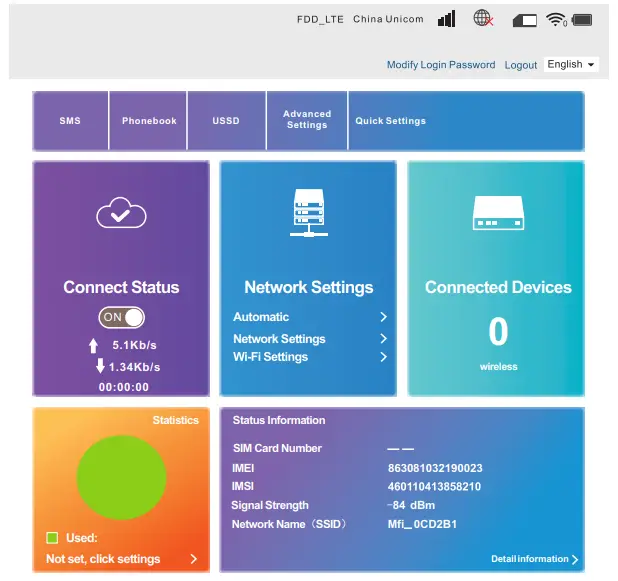Open the Network Settings row chevron
Image resolution: width=618 pixels, height=581 pixels.
383,339
